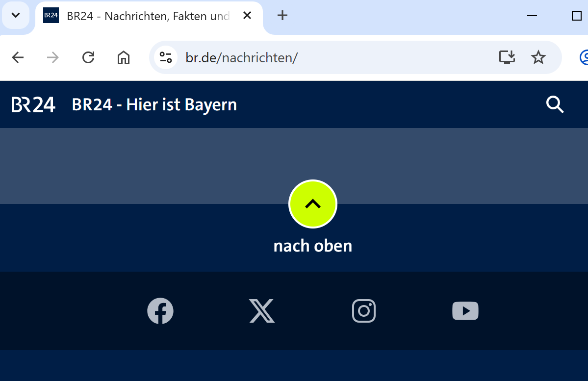The width and height of the screenshot is (588, 381).
Task: View site information icon in address bar
Action: pyautogui.click(x=166, y=58)
